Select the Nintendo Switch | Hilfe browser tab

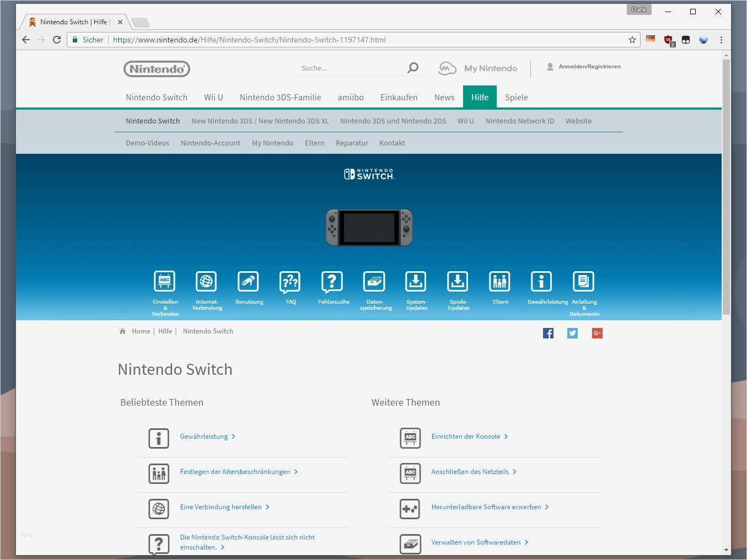(74, 22)
